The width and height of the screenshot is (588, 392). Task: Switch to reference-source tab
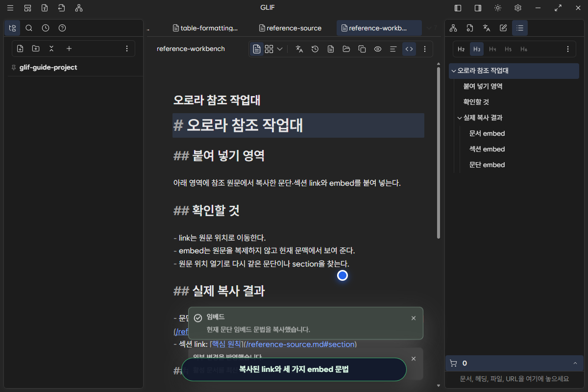pyautogui.click(x=290, y=28)
